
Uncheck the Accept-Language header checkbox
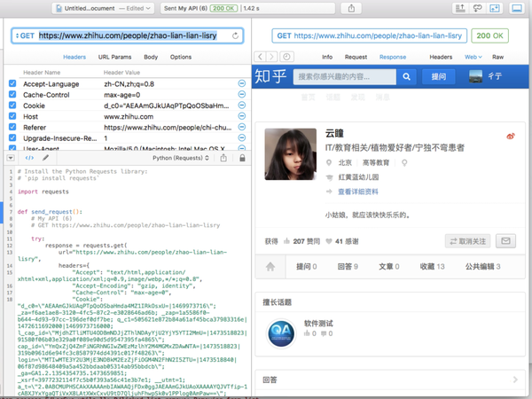click(x=12, y=82)
